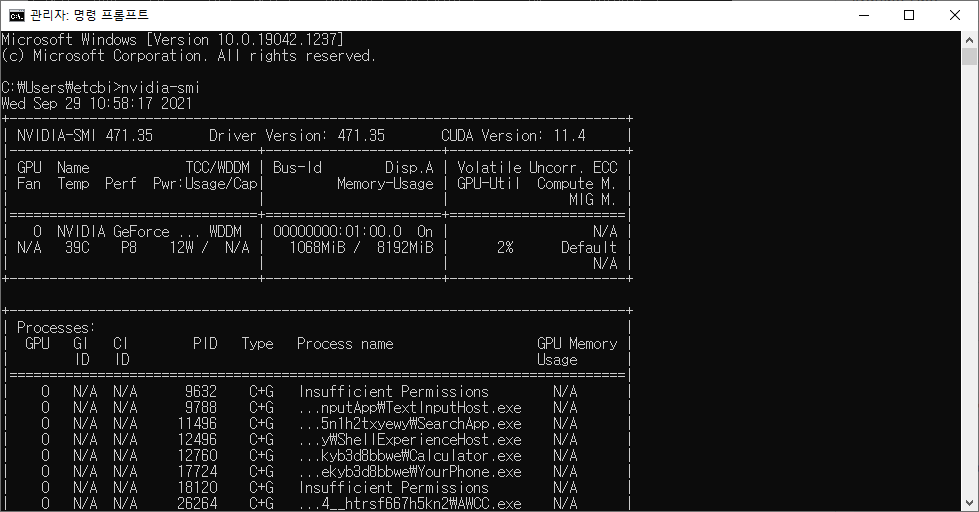The width and height of the screenshot is (979, 512).
Task: Click the process 'TextInputHost.exe' row name
Action: click(410, 408)
